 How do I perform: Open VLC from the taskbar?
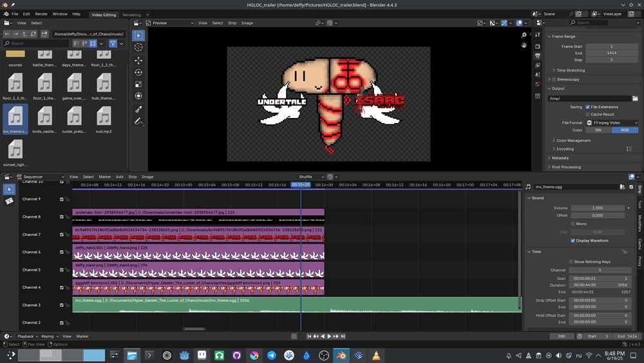(x=376, y=356)
